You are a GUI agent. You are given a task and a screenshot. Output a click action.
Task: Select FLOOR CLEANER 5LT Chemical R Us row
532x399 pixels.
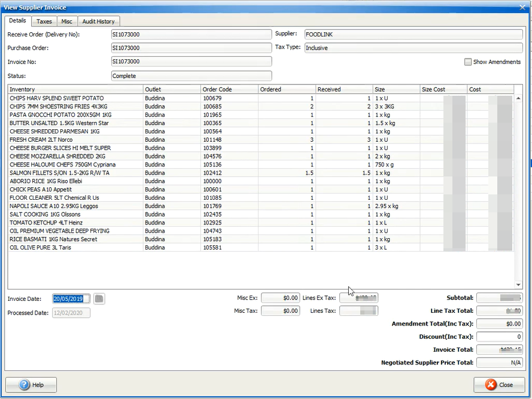[260, 198]
